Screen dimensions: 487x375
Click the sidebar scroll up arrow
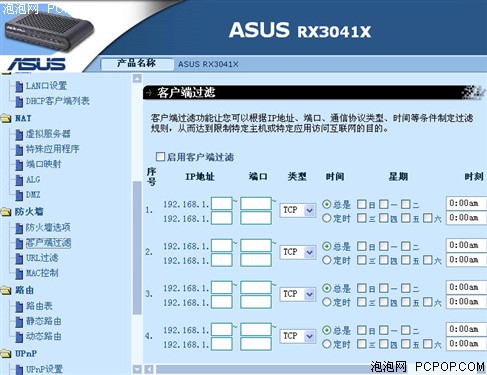(x=137, y=79)
